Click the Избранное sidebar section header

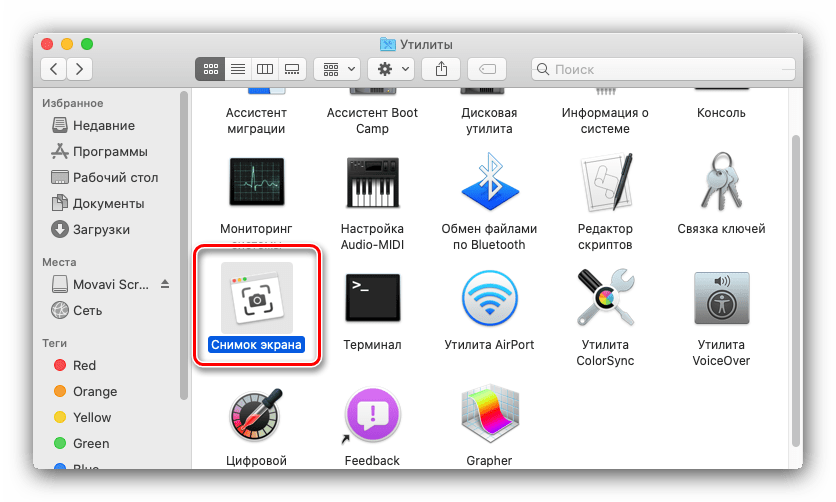(x=73, y=103)
